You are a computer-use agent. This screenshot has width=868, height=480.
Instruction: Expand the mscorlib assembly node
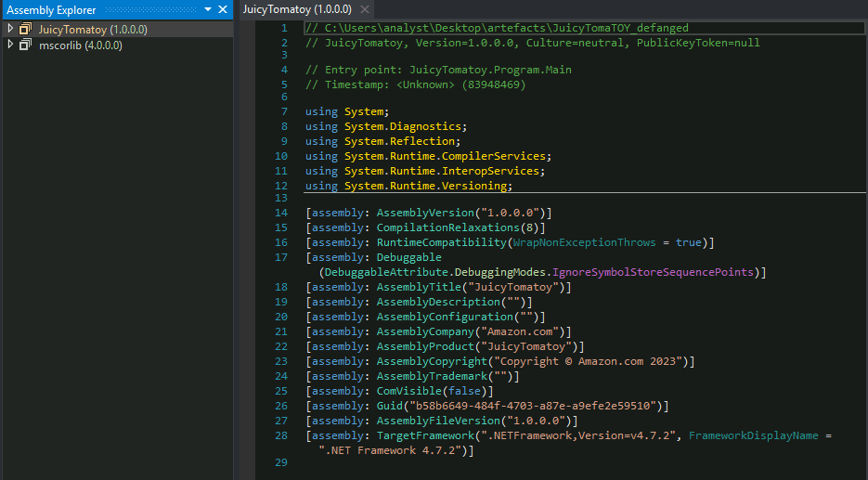[10, 45]
